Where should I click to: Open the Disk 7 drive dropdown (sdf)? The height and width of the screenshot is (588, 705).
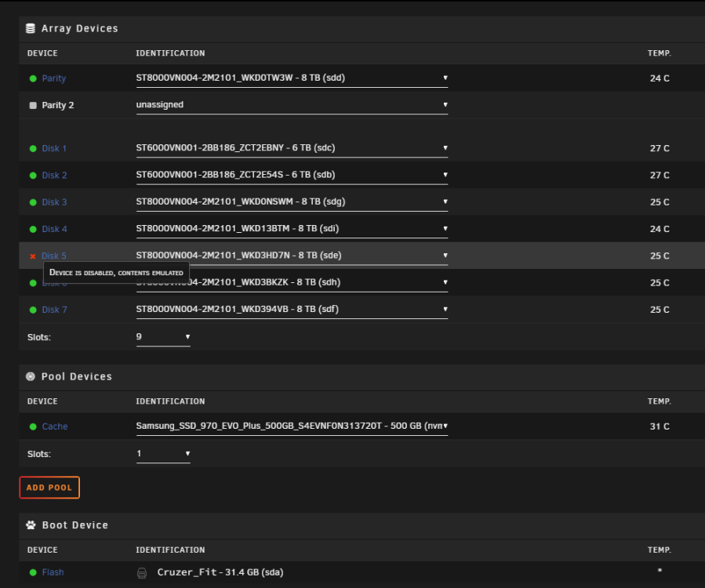[x=292, y=310]
